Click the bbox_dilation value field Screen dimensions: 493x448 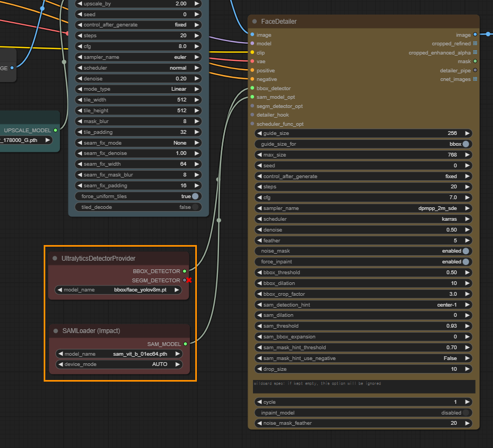coord(363,283)
